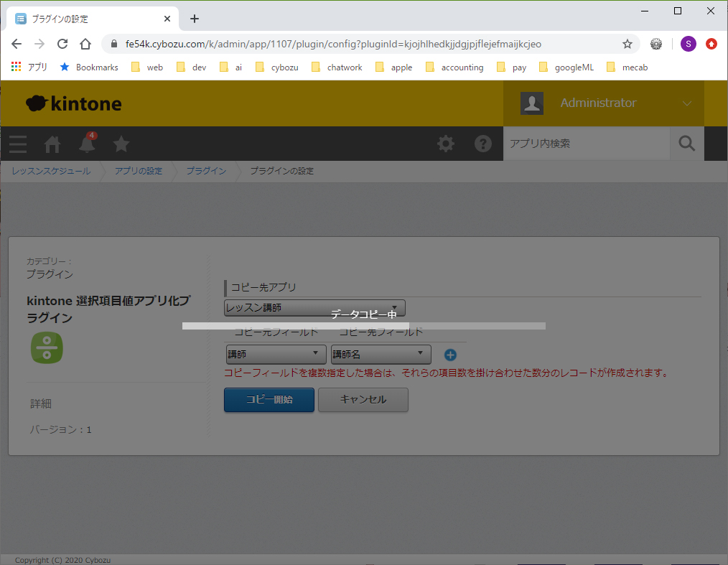
Task: Click the キャンセル button
Action: tap(363, 400)
